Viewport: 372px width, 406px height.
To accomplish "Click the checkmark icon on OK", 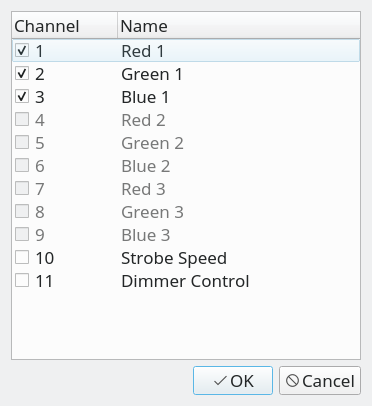I will pos(220,381).
